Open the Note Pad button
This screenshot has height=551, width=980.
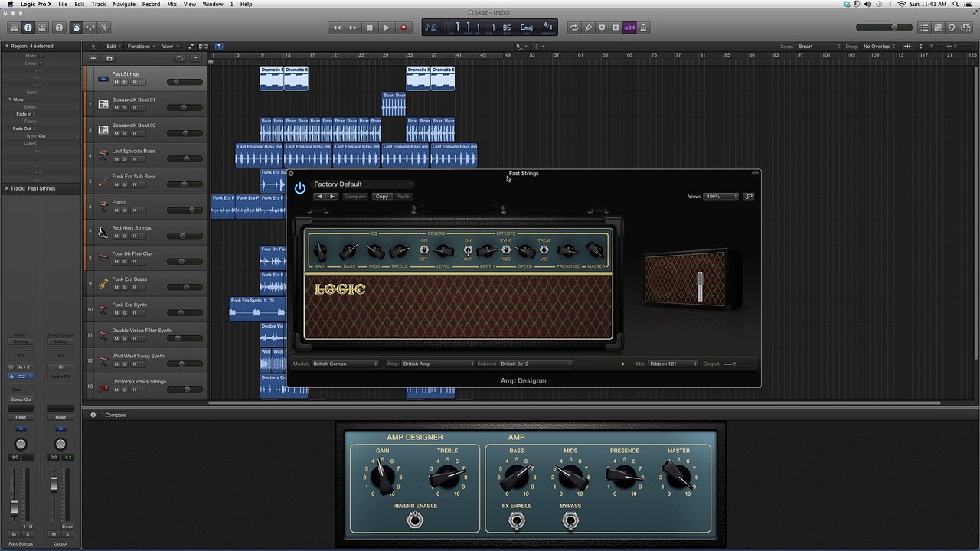(938, 28)
